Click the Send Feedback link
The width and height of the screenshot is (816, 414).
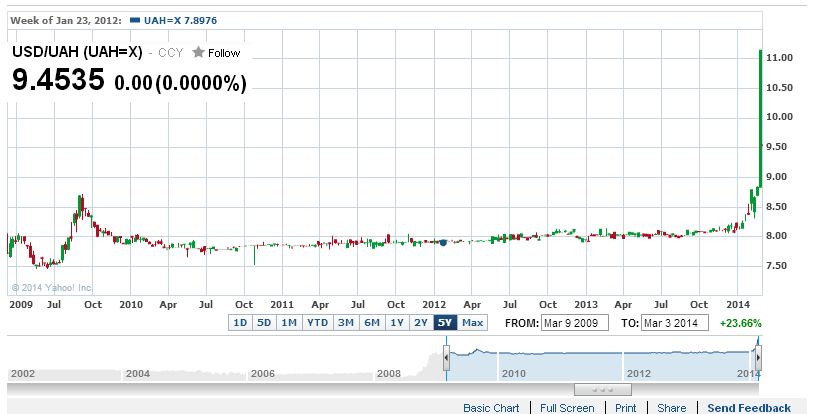749,408
